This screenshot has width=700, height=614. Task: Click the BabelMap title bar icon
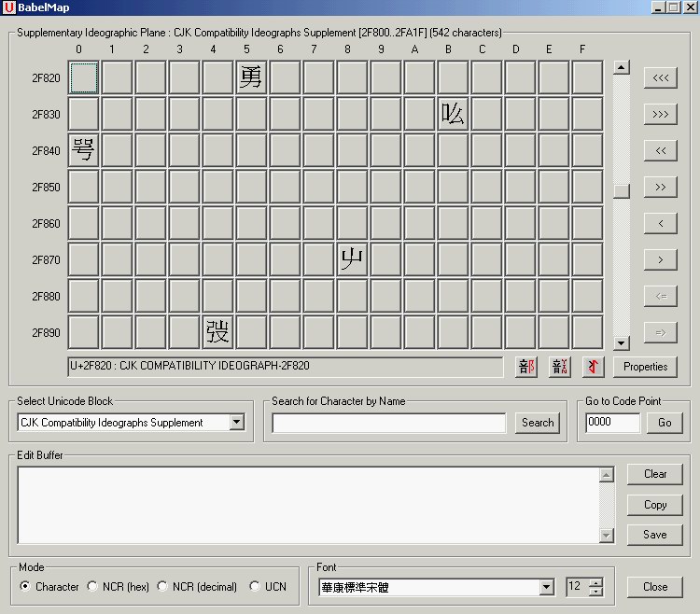click(9, 7)
